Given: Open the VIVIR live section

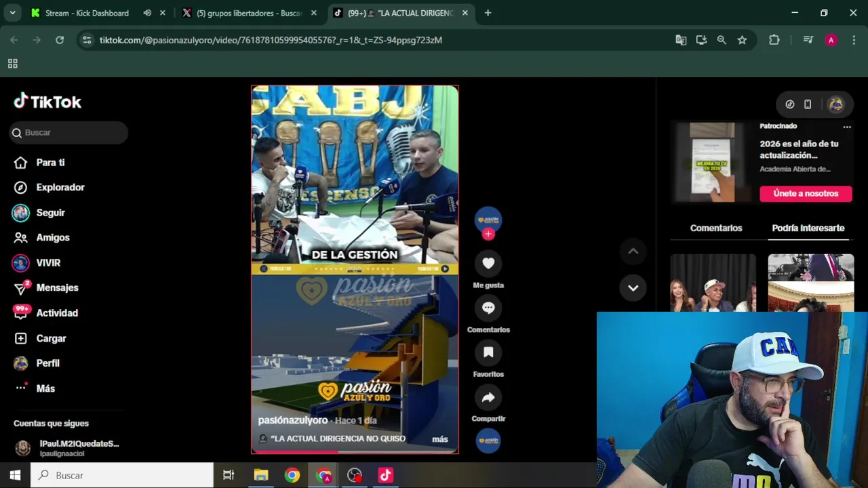Looking at the screenshot, I should tap(37, 262).
